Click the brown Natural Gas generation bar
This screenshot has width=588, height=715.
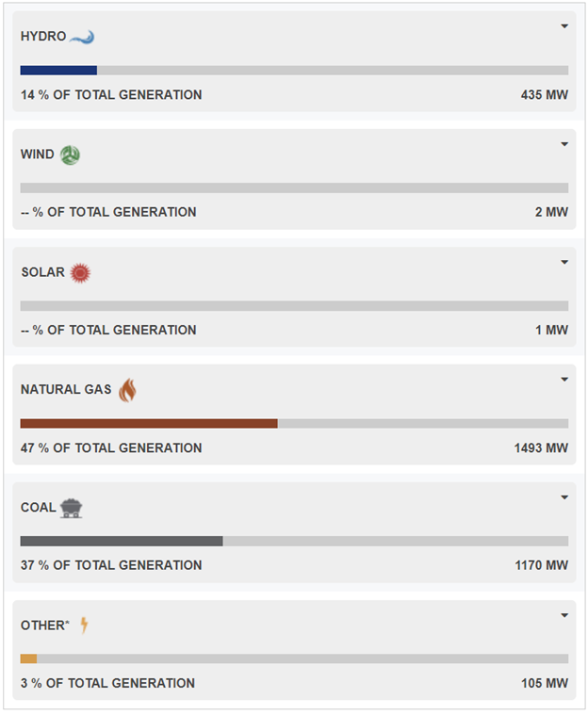(x=149, y=424)
